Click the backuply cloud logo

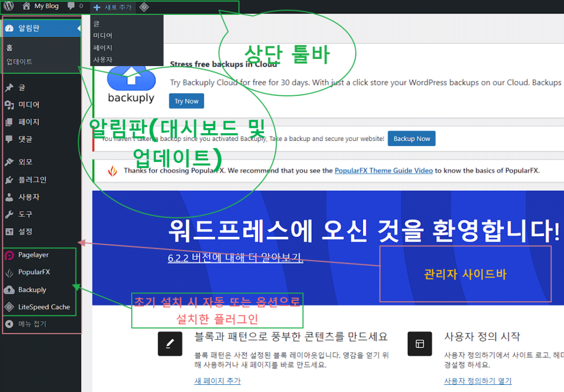(131, 85)
